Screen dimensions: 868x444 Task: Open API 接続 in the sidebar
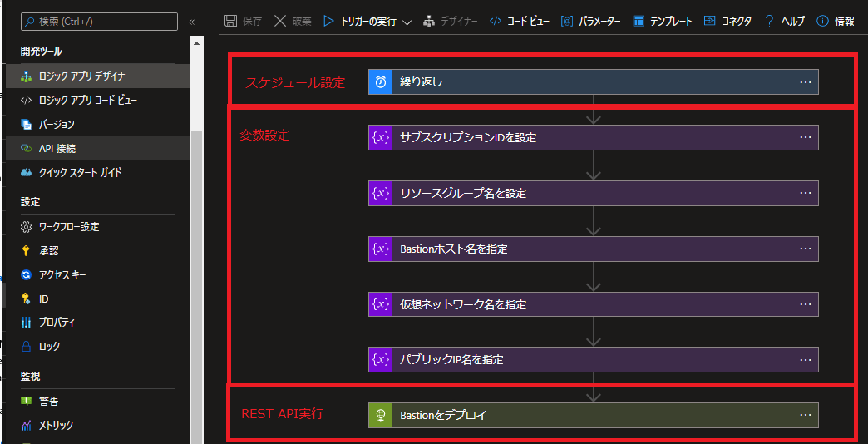click(97, 148)
